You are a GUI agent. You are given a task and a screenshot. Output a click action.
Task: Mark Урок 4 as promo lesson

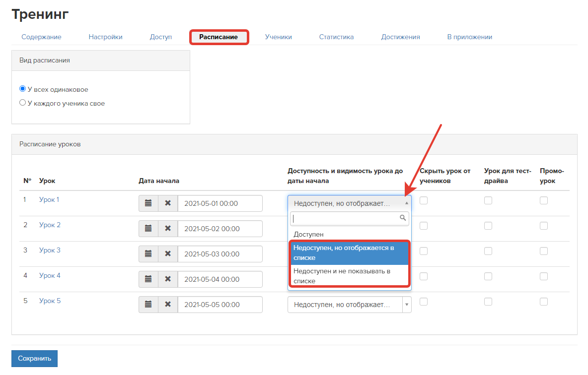click(x=544, y=276)
